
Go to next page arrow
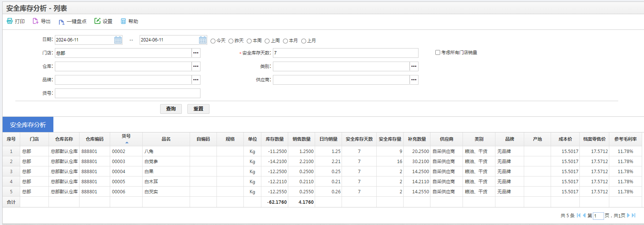pos(628,215)
